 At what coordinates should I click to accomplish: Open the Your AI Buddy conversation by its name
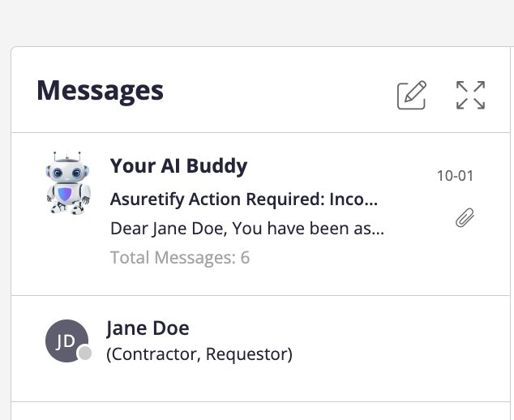[x=178, y=167]
